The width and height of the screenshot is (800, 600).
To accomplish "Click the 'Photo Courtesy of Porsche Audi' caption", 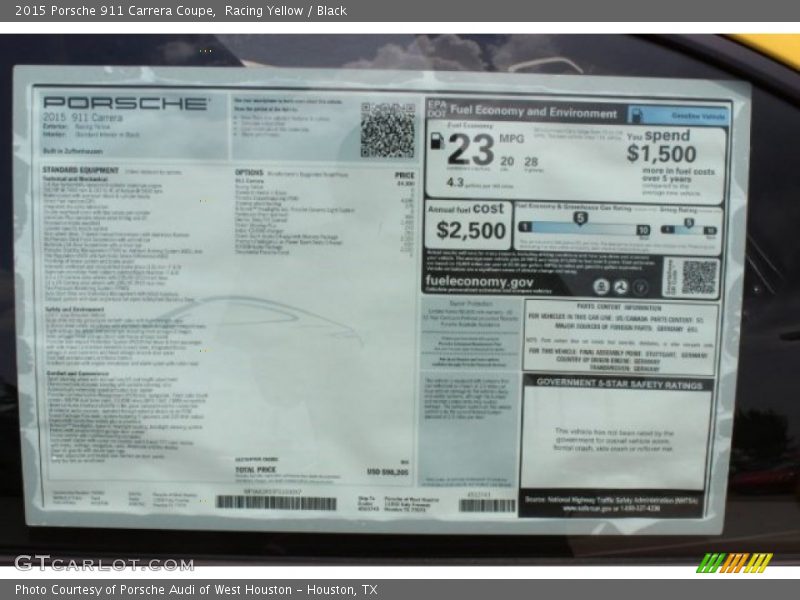I will 196,590.
